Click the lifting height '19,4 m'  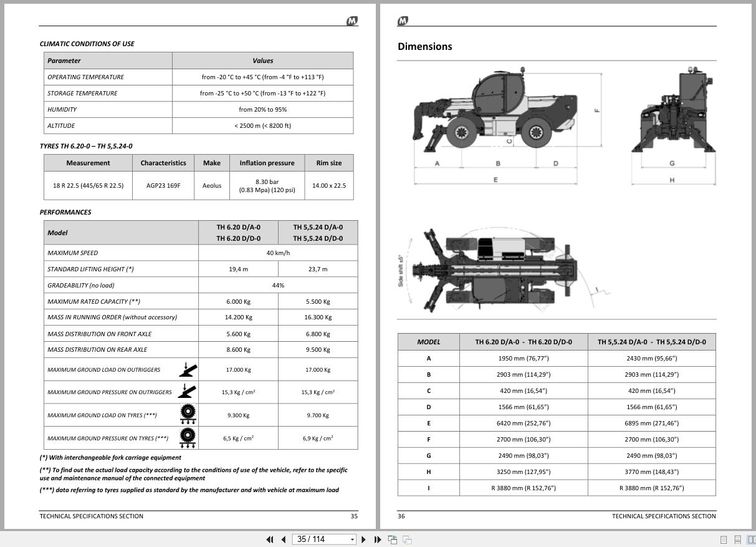[x=238, y=269]
